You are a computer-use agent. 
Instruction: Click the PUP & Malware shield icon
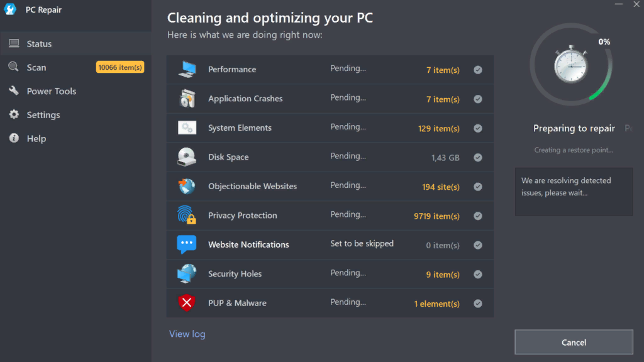(186, 303)
